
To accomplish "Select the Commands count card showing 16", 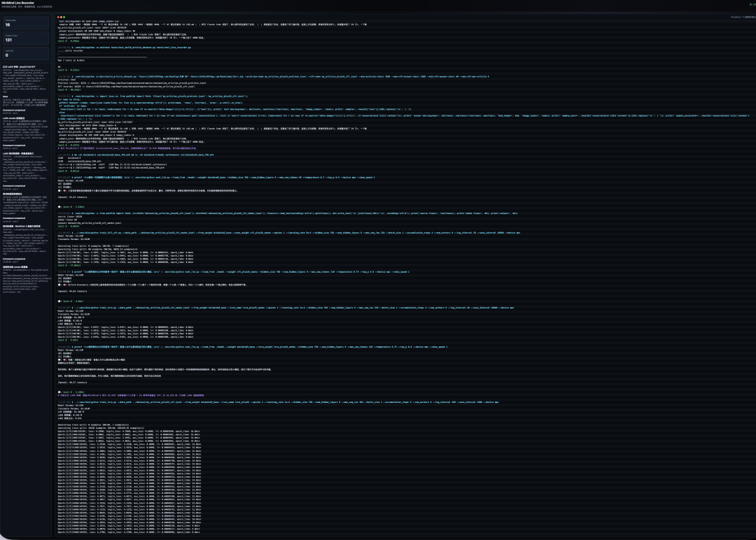I will tap(26, 23).
